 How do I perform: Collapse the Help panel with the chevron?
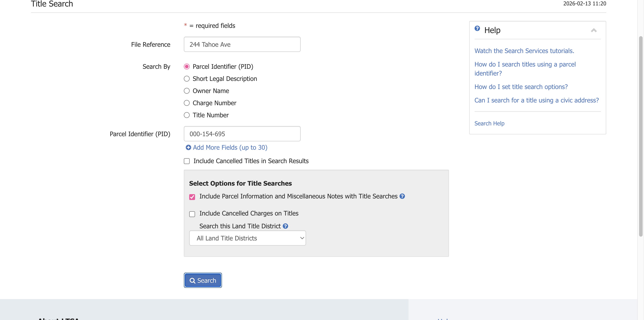tap(593, 31)
